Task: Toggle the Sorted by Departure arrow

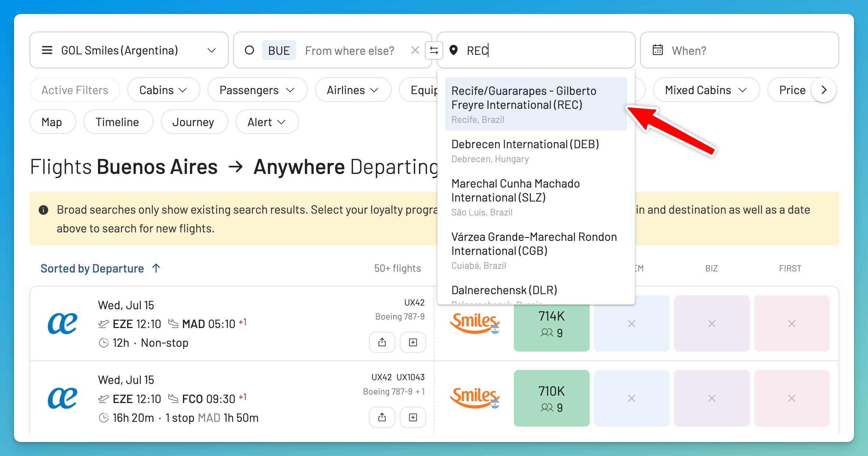Action: [x=156, y=268]
